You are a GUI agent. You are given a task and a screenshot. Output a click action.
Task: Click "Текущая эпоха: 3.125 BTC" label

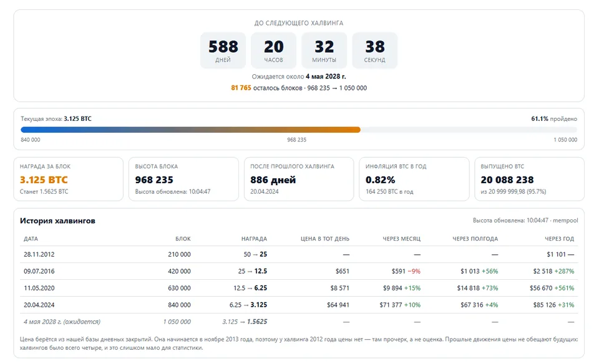coord(56,118)
